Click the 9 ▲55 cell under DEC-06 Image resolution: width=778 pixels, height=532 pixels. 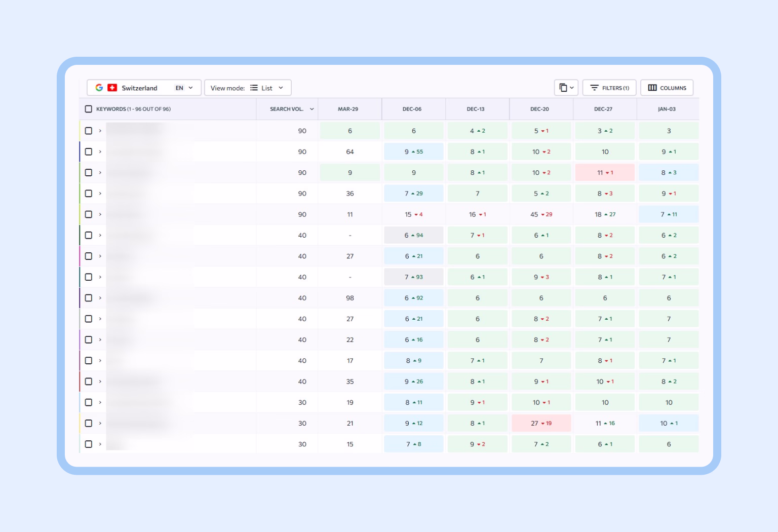[414, 151]
